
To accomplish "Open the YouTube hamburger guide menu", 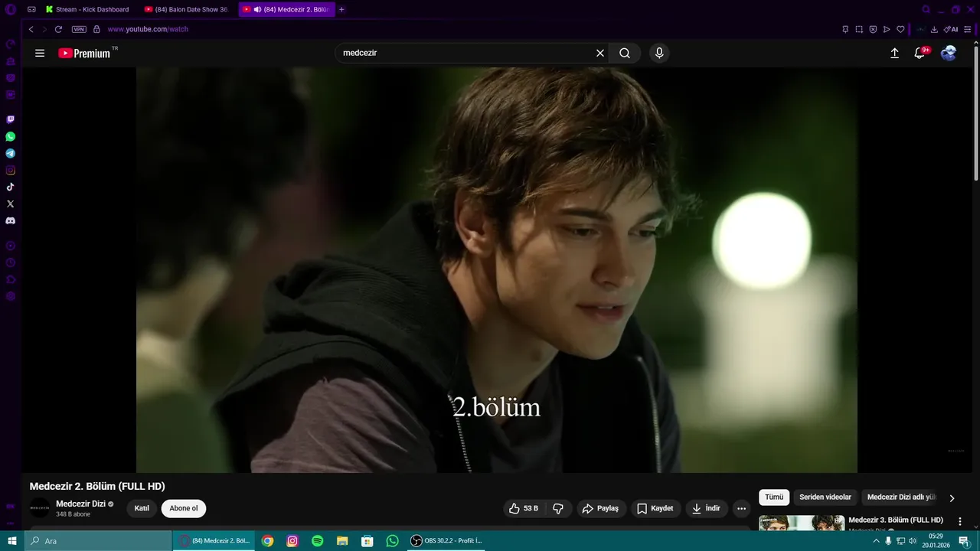I will (x=40, y=53).
